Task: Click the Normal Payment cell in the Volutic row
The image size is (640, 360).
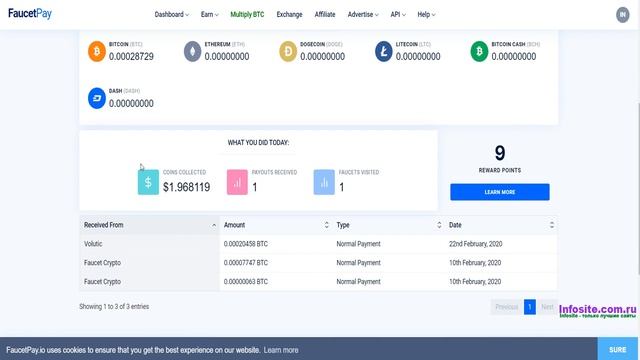Action: click(x=358, y=244)
